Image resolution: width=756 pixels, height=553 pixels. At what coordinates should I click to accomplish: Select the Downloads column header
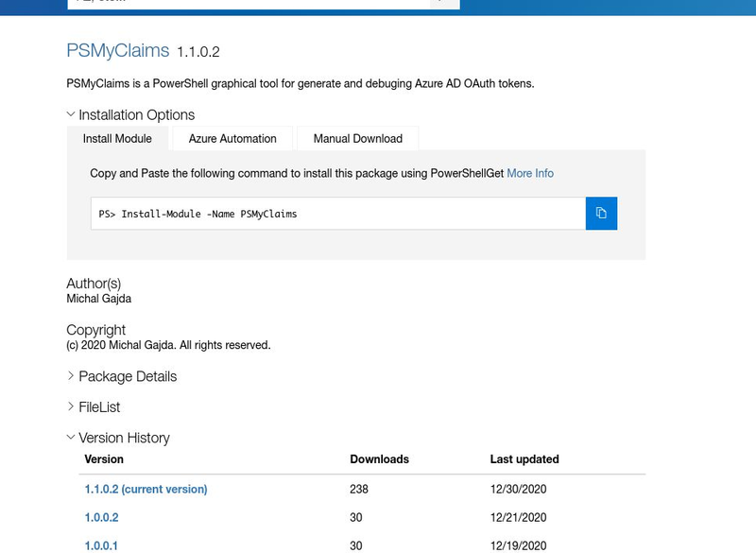click(380, 459)
